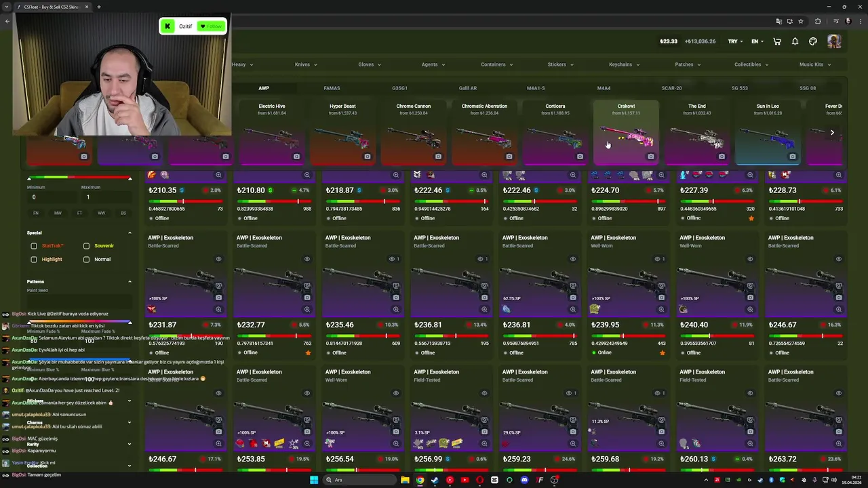Inspect the ₺235.46 Exoskeleton in game

click(395, 286)
